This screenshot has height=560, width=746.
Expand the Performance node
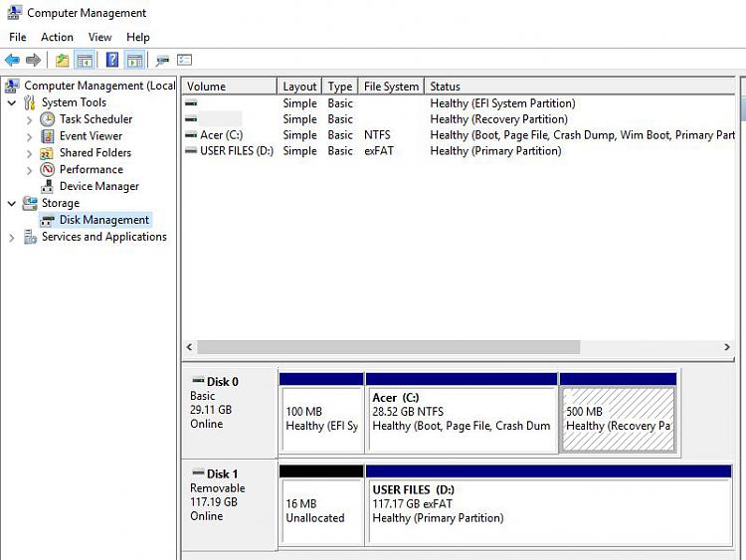coord(30,170)
